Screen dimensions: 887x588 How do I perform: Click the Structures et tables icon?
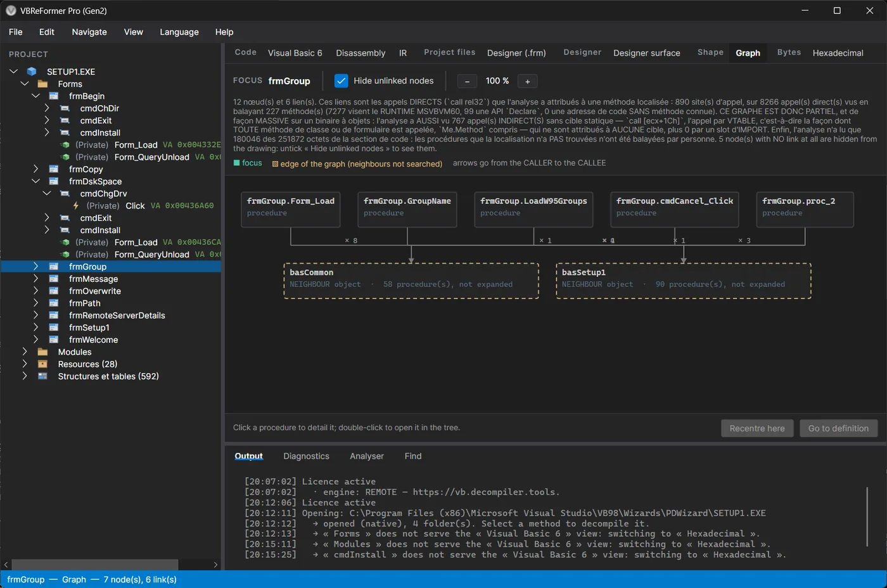click(42, 376)
